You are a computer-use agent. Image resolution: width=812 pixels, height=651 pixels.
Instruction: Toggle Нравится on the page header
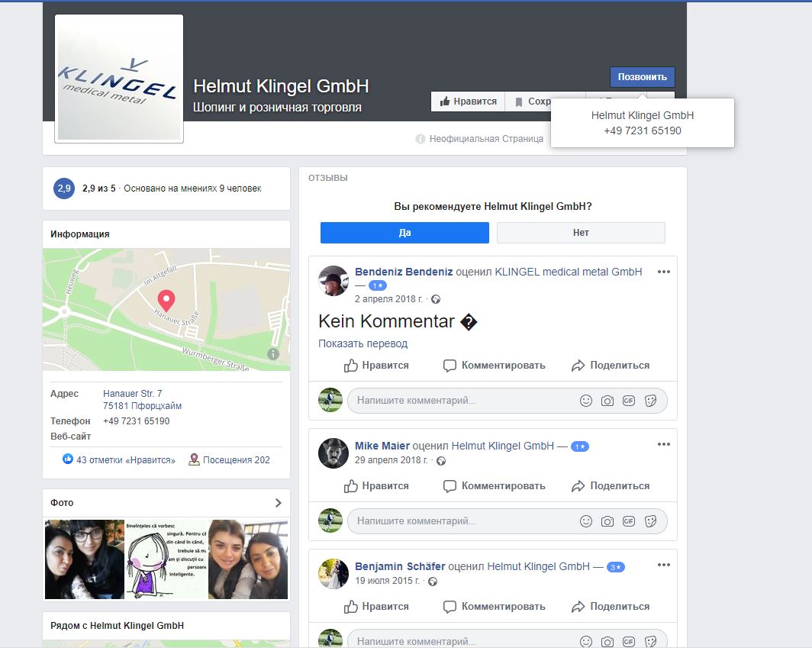pyautogui.click(x=468, y=102)
